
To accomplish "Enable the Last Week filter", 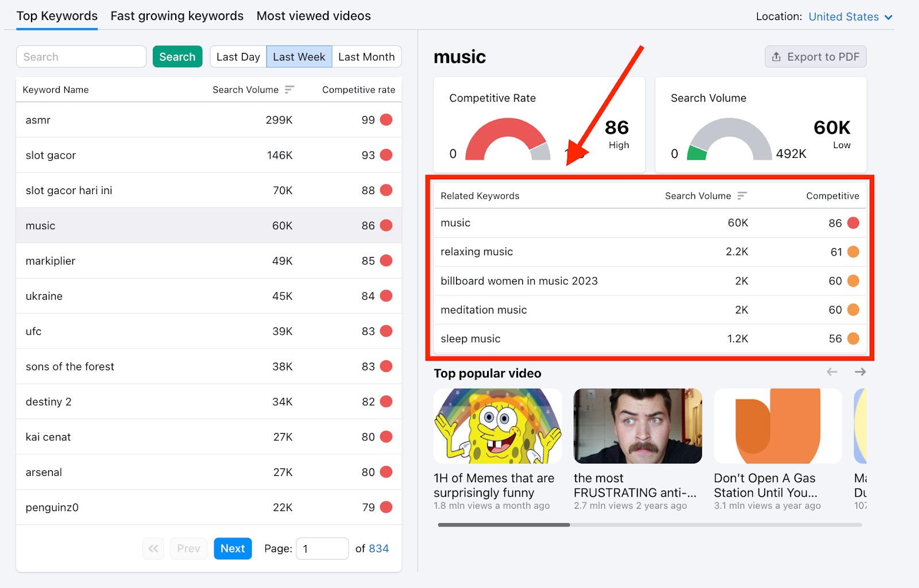I will point(299,57).
